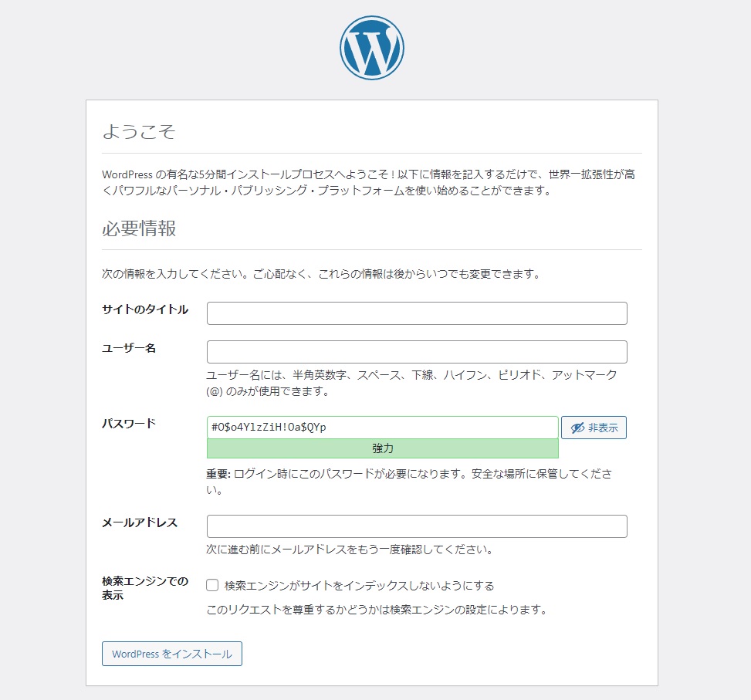Click the 'サイトのタイトル' field label
Image resolution: width=751 pixels, height=700 pixels.
tap(145, 309)
